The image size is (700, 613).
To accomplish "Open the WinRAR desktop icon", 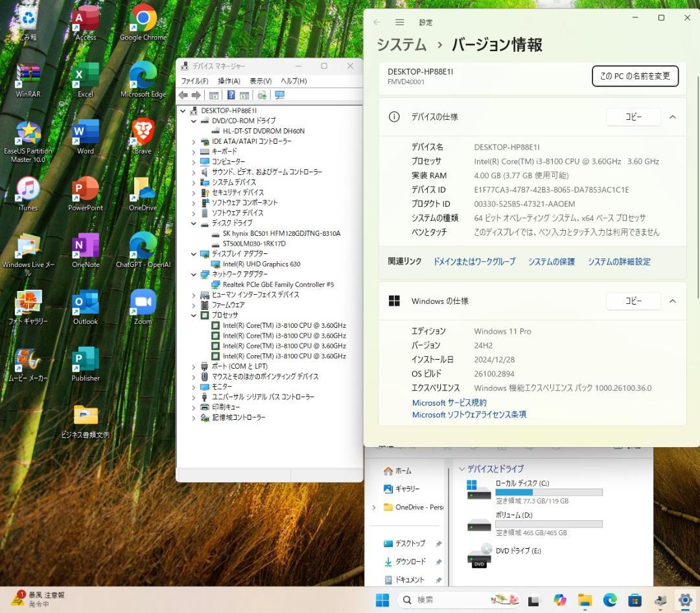I will [x=28, y=78].
